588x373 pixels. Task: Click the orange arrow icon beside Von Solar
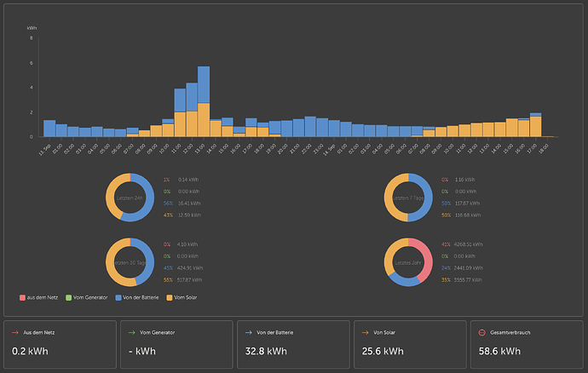[366, 332]
